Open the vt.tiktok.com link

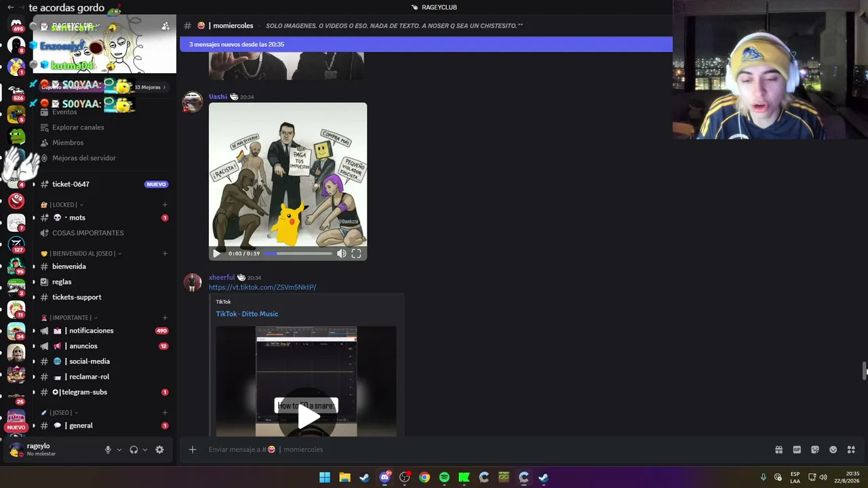[x=262, y=287]
